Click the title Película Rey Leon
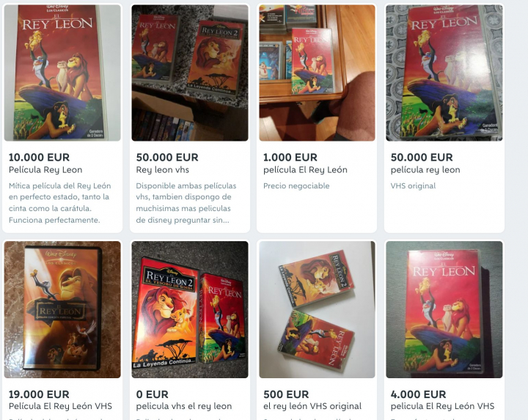Image resolution: width=528 pixels, height=420 pixels. 45,170
